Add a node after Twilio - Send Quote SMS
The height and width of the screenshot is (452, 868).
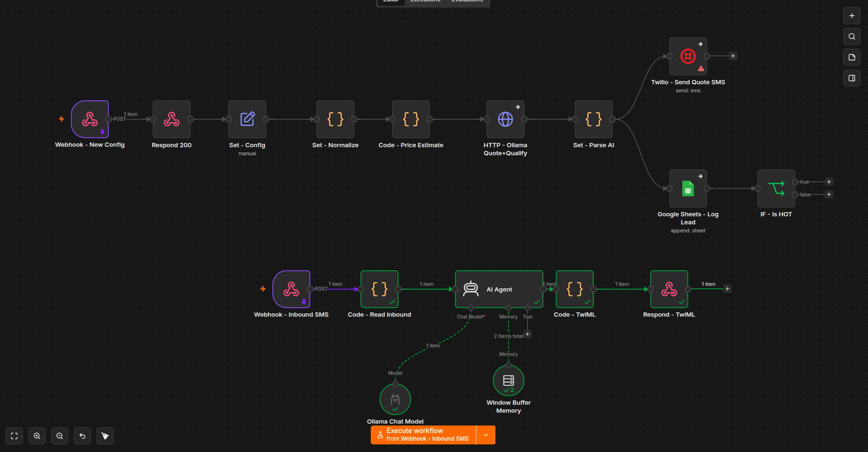(x=733, y=56)
